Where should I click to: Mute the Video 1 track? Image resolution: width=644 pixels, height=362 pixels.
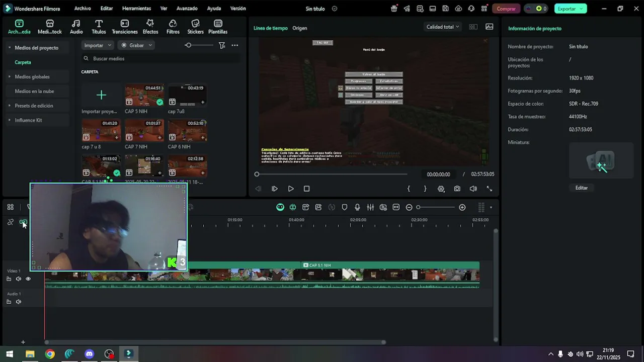(x=19, y=279)
